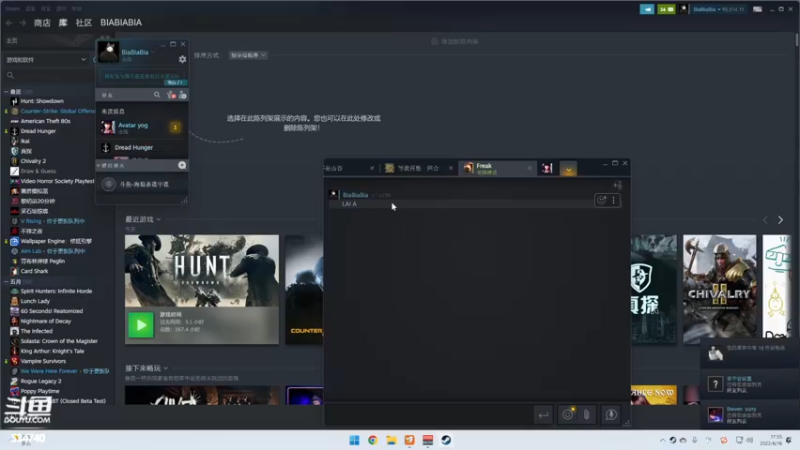Select Rogue Legacy 2 in the library list
Image resolution: width=800 pixels, height=450 pixels.
[x=41, y=381]
